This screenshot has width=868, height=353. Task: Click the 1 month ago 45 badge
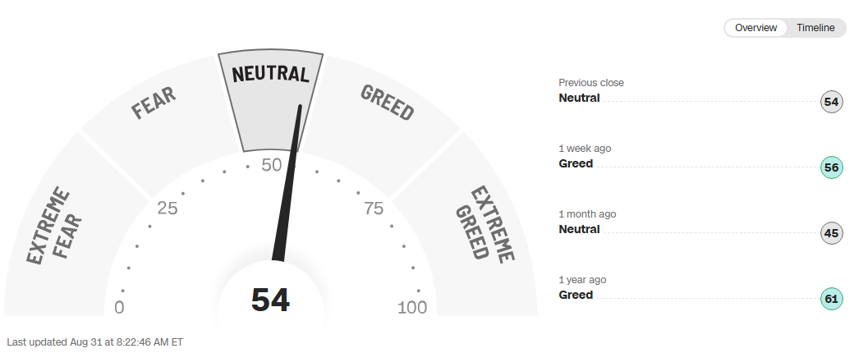tap(831, 233)
